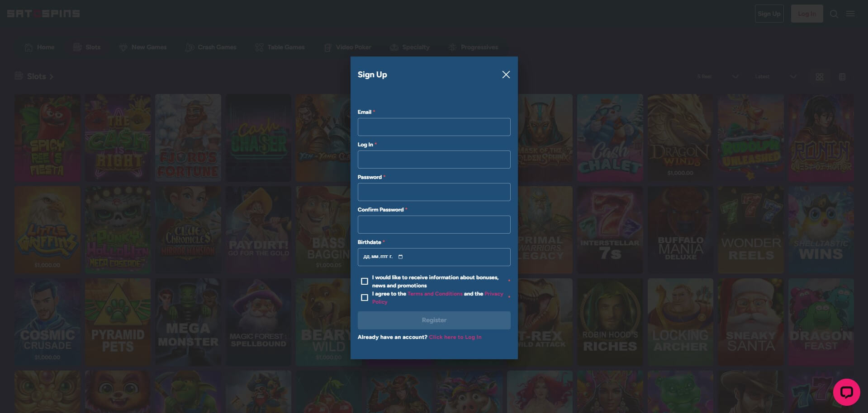Click the Register button

pyautogui.click(x=434, y=320)
